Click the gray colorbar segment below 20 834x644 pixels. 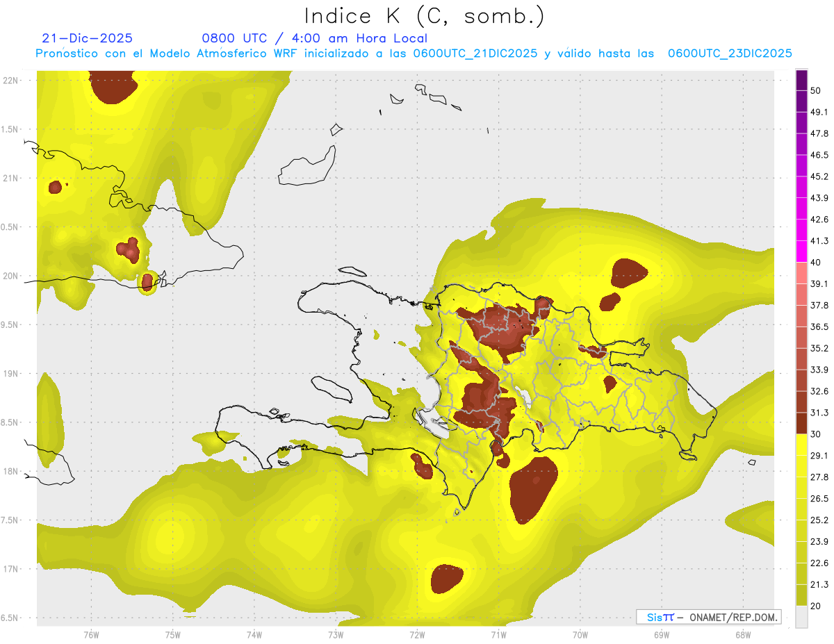tap(801, 616)
